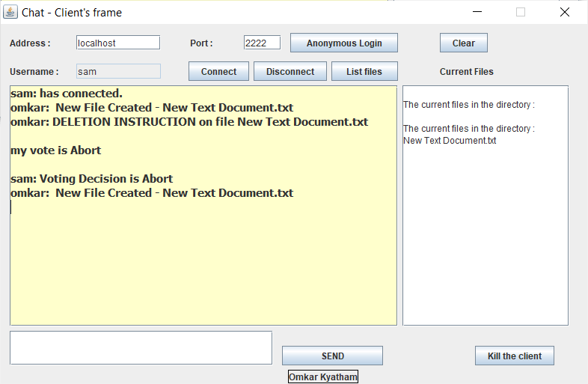The width and height of the screenshot is (588, 384).
Task: Click the Current Files list panel
Action: click(x=486, y=233)
